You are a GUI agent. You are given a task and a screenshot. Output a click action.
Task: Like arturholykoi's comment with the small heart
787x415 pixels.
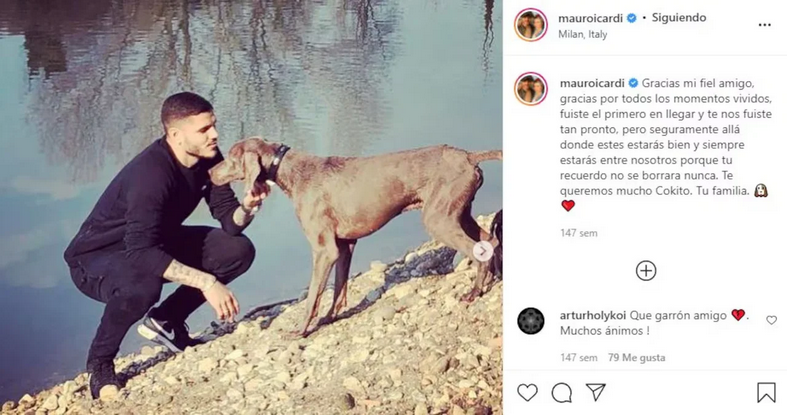(771, 320)
